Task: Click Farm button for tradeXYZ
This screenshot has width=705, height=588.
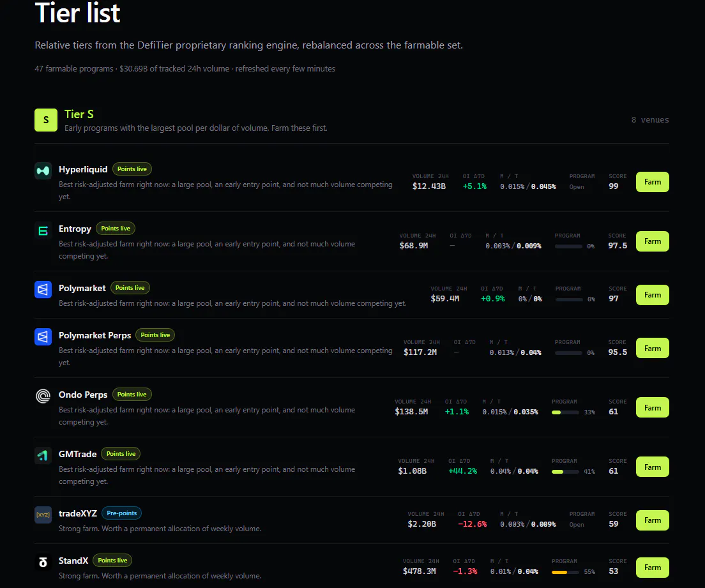Action: click(653, 520)
